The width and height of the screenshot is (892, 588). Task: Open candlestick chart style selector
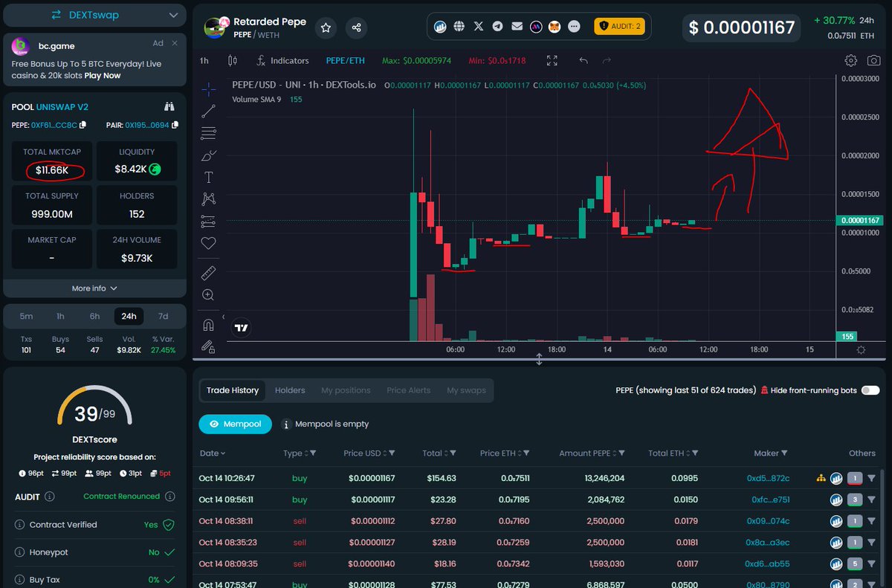pyautogui.click(x=233, y=60)
